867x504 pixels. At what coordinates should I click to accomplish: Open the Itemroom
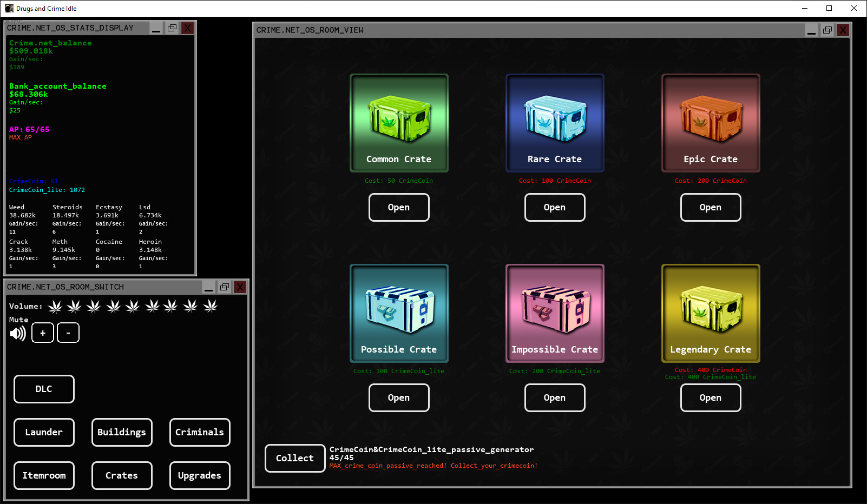44,475
